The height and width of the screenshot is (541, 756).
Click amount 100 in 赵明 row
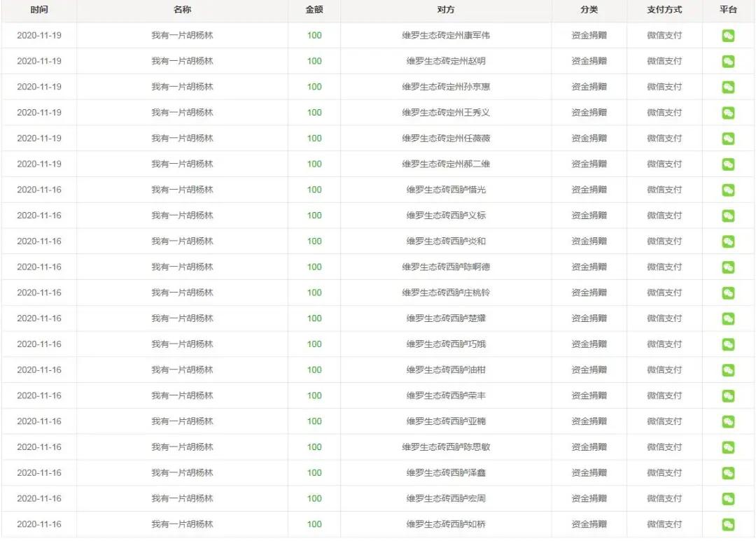point(314,61)
